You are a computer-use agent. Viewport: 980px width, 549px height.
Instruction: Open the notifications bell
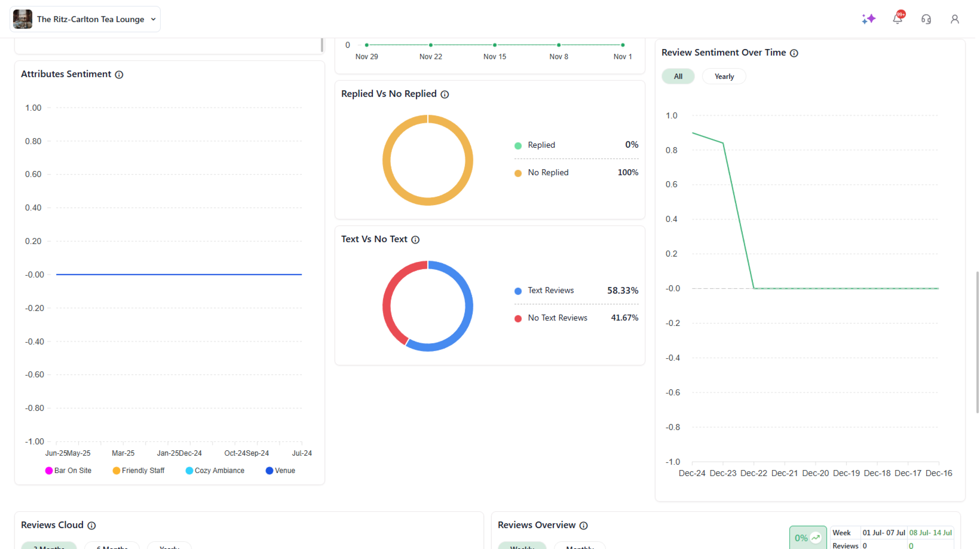pyautogui.click(x=897, y=19)
